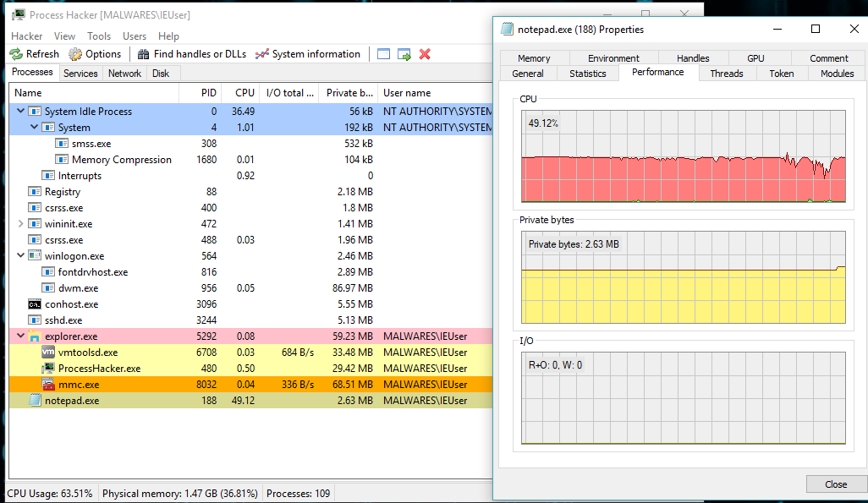Click the Process Hacker title bar icon

coord(19,15)
